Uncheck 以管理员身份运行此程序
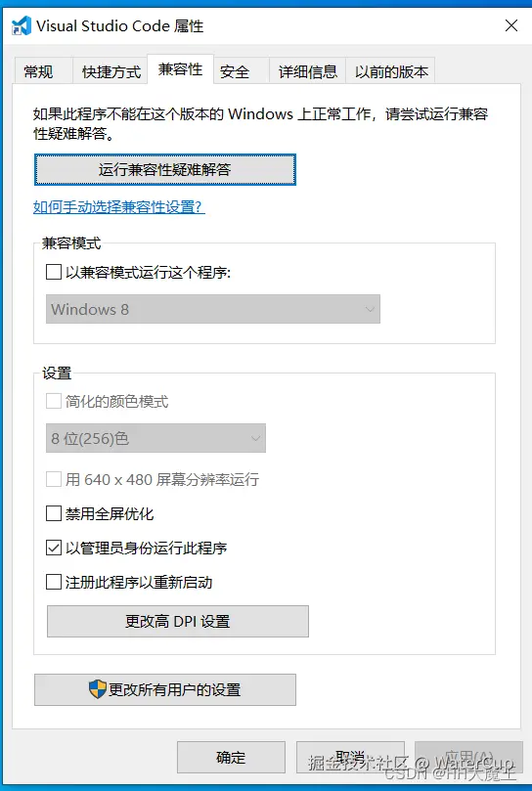The height and width of the screenshot is (791, 532). [x=54, y=548]
